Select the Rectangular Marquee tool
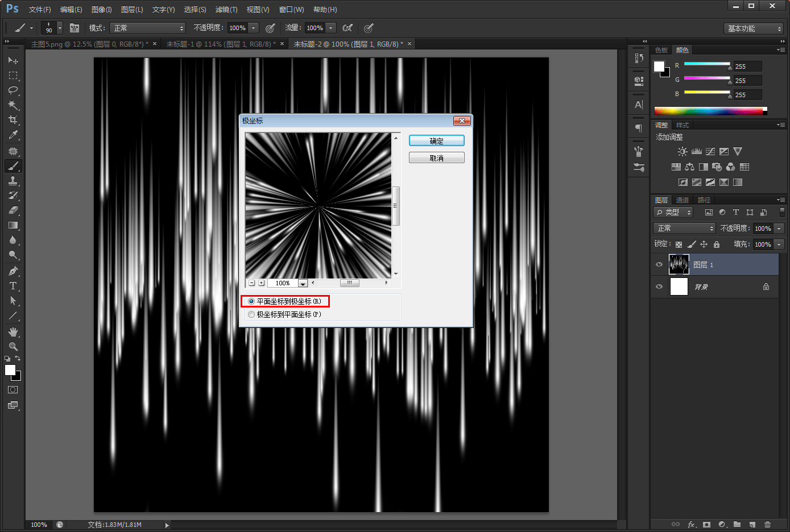The height and width of the screenshot is (532, 790). point(13,76)
